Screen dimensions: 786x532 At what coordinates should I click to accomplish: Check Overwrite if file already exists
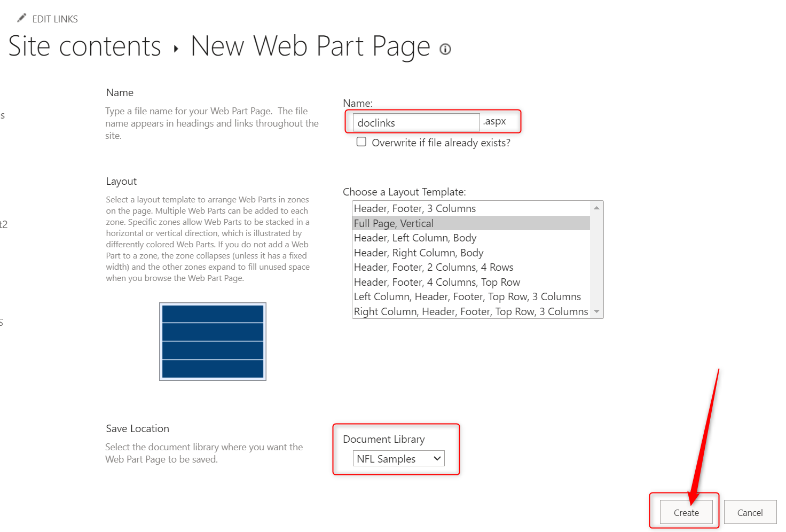coord(361,142)
